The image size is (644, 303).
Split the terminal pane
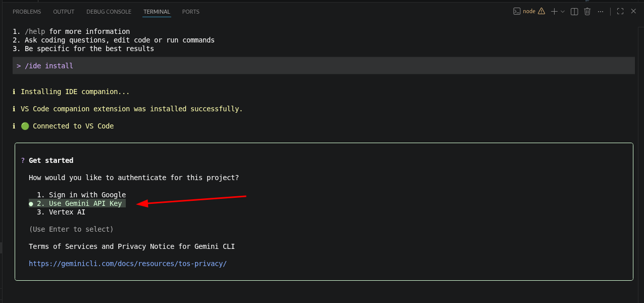click(574, 11)
